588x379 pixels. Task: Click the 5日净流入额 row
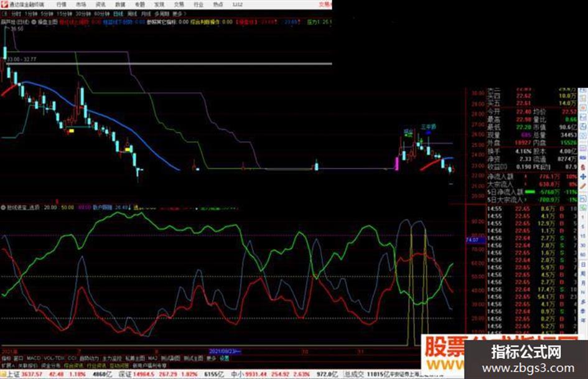pos(532,192)
